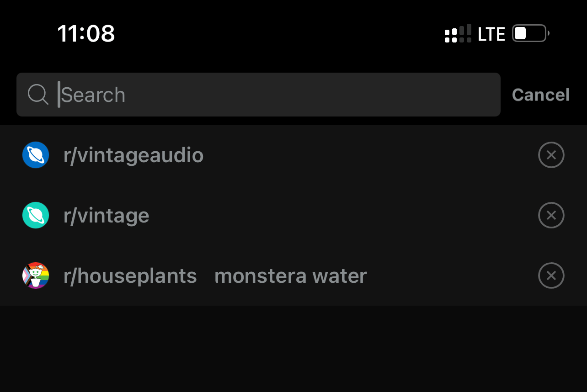Tap the blinking cursor in the search box
Image resolution: width=587 pixels, height=392 pixels.
click(60, 95)
